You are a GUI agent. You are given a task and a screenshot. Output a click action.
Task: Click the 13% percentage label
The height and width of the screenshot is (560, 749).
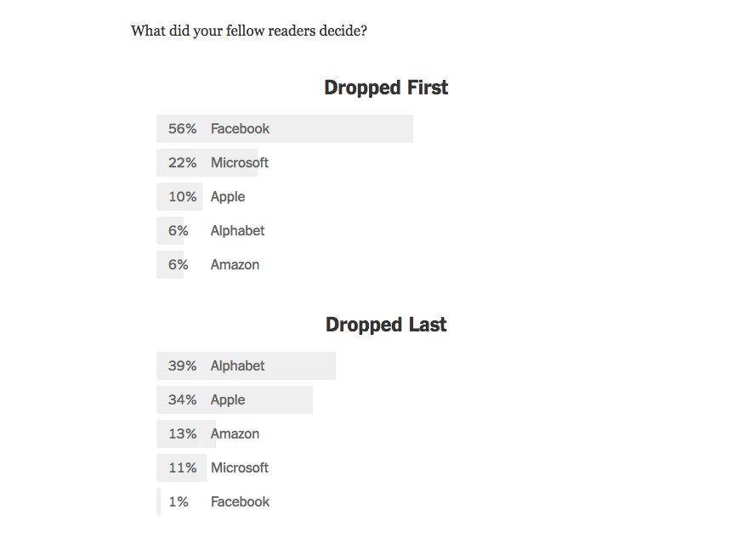pyautogui.click(x=183, y=433)
